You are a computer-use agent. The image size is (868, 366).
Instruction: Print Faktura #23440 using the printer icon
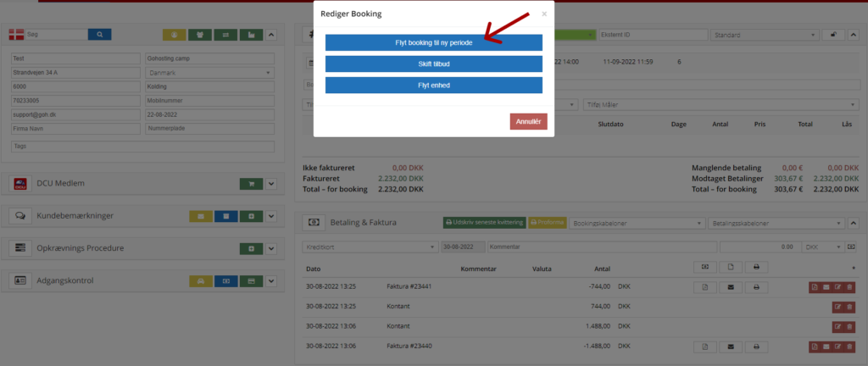(x=755, y=347)
